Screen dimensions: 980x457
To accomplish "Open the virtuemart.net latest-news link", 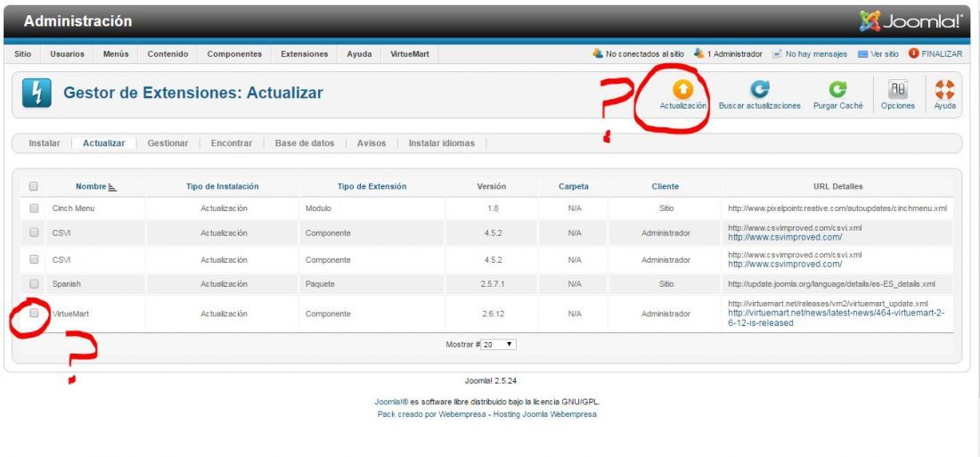I will click(x=837, y=318).
